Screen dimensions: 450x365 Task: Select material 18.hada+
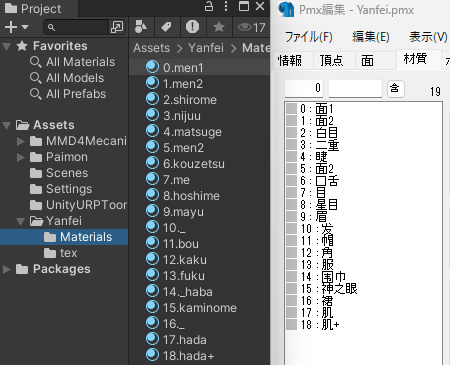click(199, 356)
